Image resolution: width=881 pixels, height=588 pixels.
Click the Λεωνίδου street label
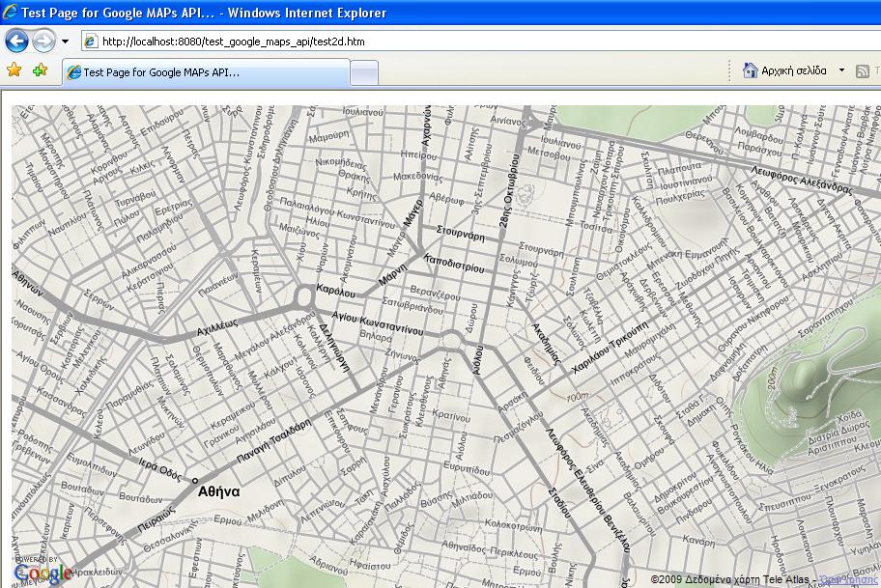point(147,444)
